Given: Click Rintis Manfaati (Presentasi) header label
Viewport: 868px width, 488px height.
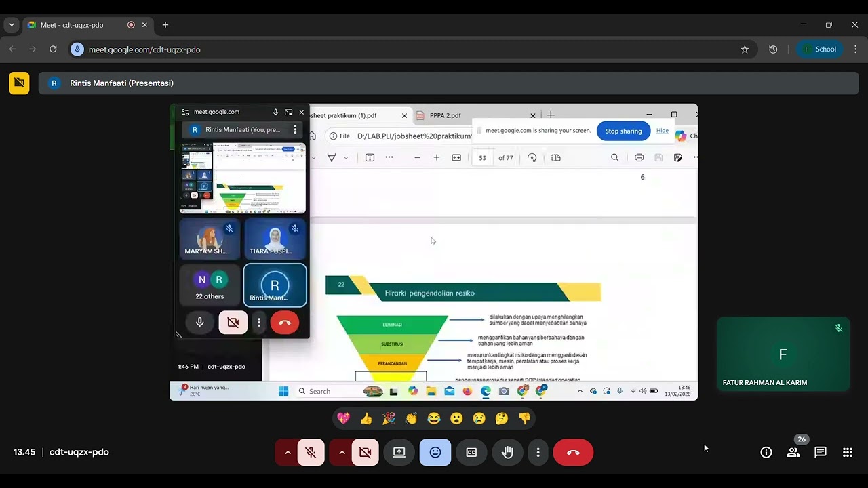Looking at the screenshot, I should (121, 83).
